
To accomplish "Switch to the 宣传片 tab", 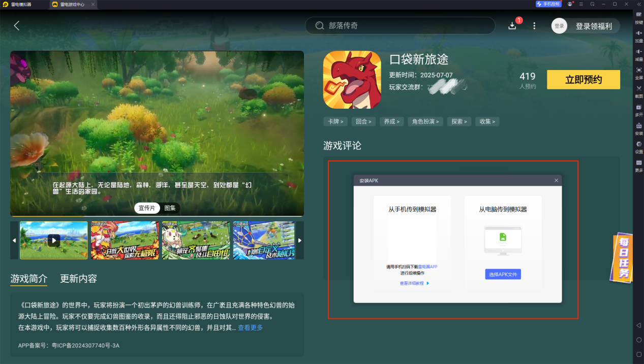I will coord(147,208).
